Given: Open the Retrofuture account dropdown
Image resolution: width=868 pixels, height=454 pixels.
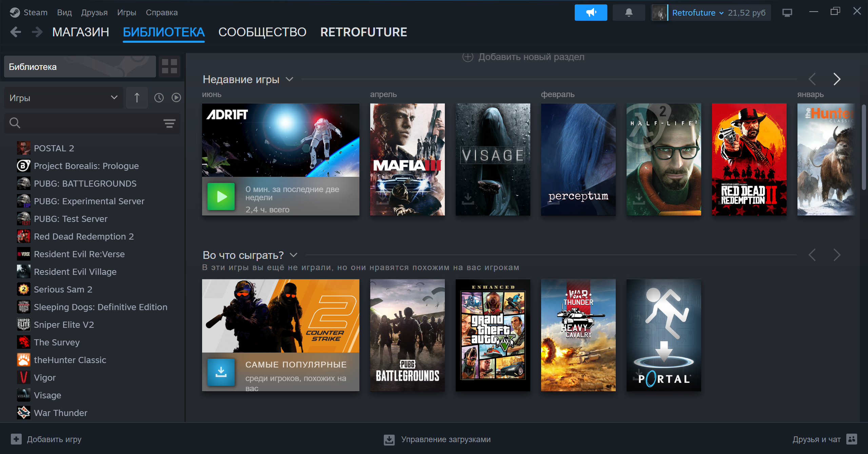Looking at the screenshot, I should [697, 13].
